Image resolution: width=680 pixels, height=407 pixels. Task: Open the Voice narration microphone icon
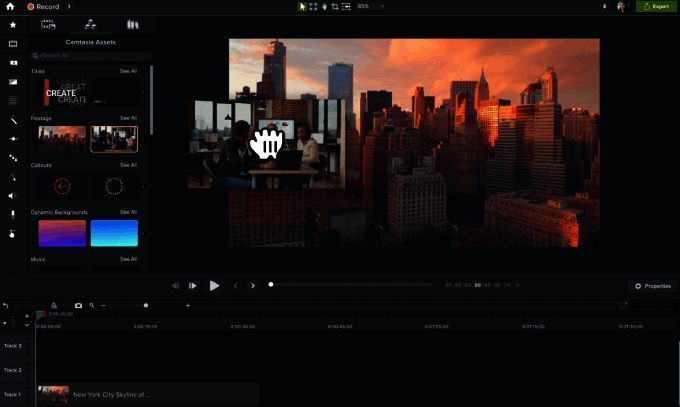[x=13, y=214]
